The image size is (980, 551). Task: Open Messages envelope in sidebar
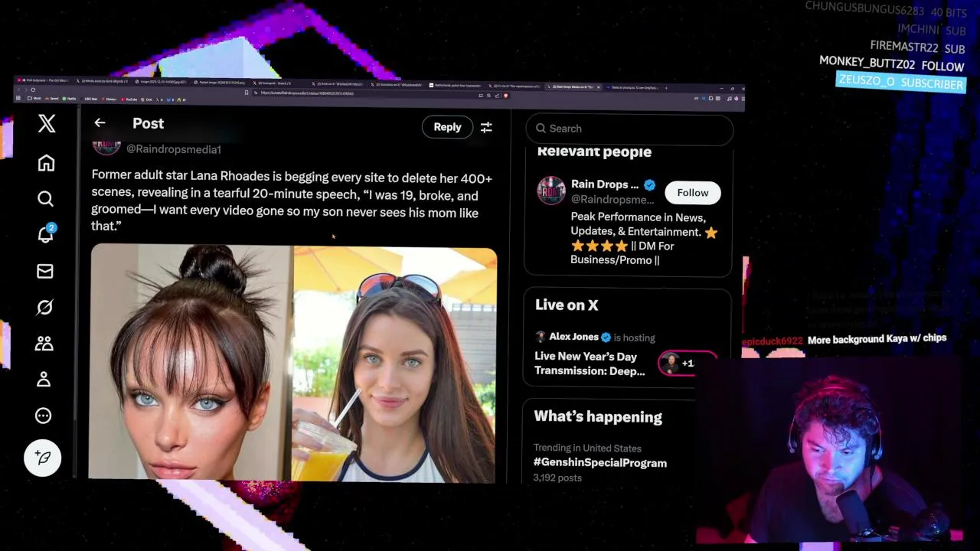click(x=45, y=271)
